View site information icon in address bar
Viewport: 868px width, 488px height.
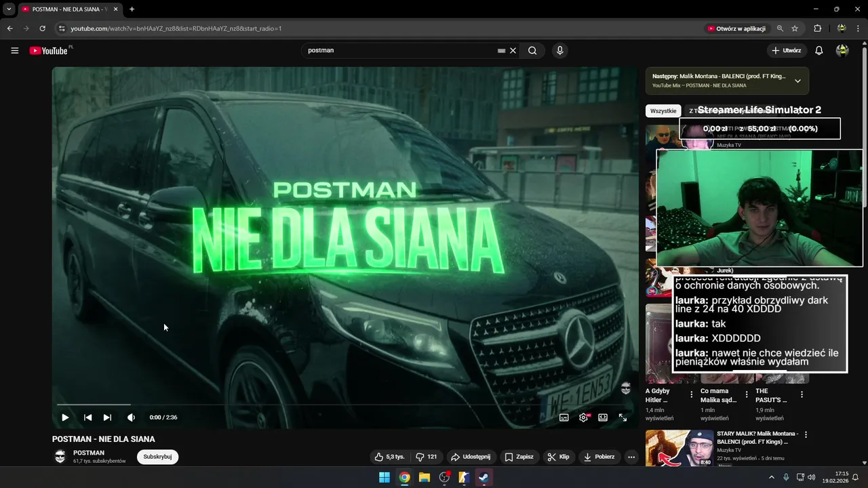tap(62, 28)
